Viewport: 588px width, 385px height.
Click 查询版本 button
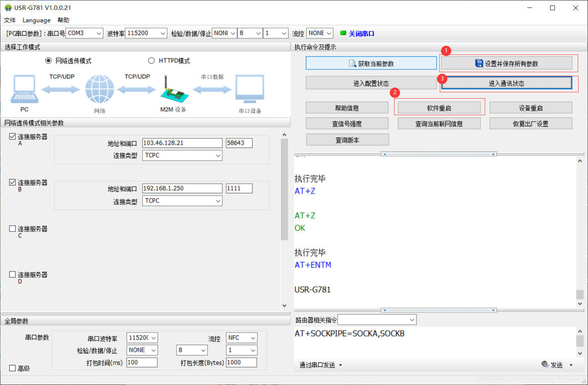347,140
